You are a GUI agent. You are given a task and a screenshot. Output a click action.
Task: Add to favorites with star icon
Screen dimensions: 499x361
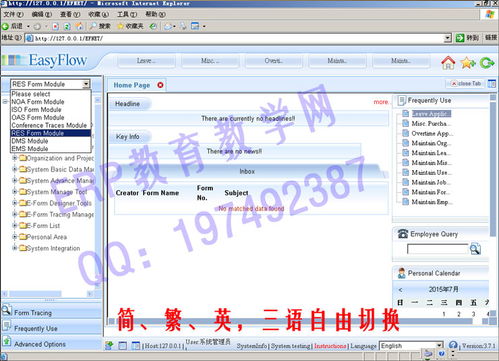click(x=468, y=63)
